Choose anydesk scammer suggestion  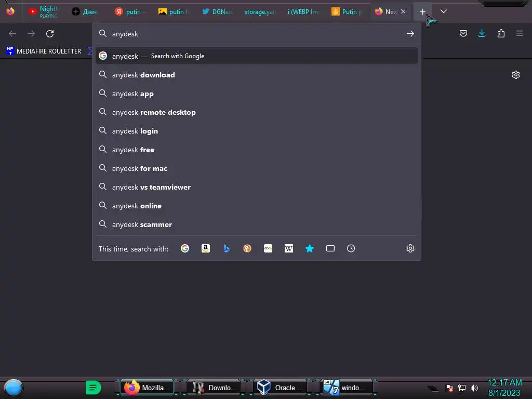point(257,224)
